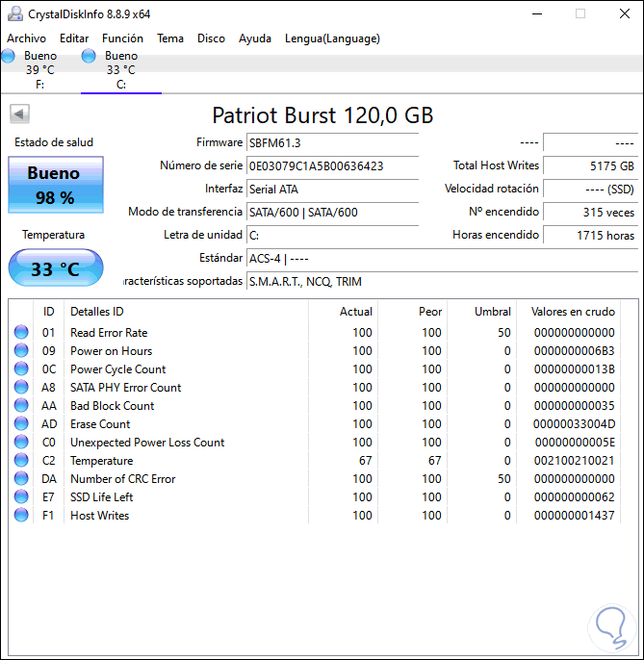Open the Archivo menu
Image resolution: width=644 pixels, height=660 pixels.
pos(26,38)
